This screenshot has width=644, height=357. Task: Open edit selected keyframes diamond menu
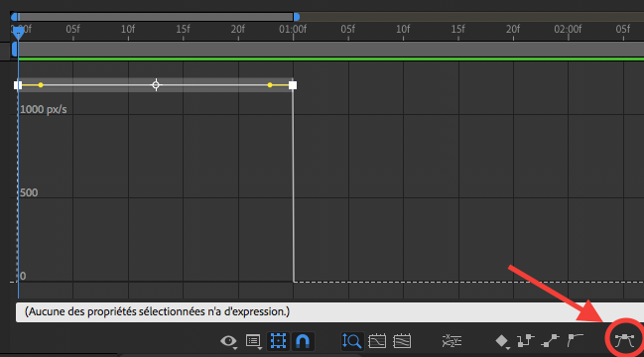tap(501, 341)
